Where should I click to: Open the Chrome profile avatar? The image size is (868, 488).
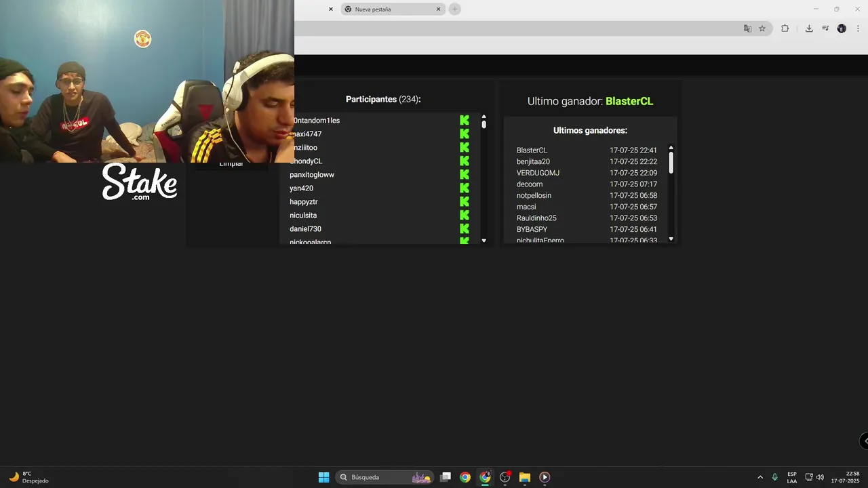pos(842,28)
